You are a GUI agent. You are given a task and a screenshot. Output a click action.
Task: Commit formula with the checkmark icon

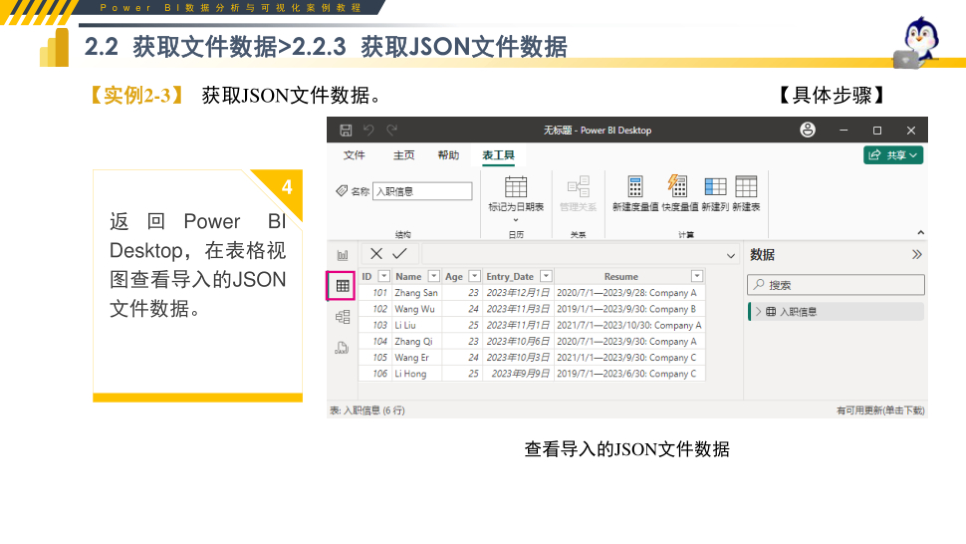400,253
